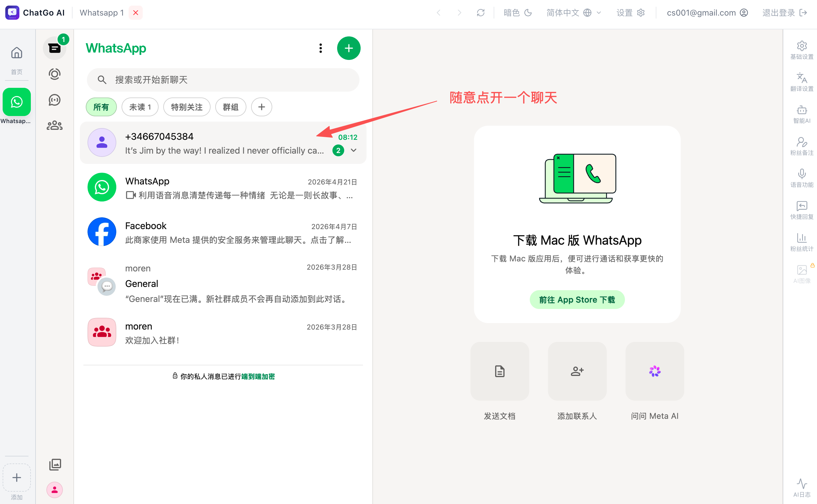
Task: Select the 所有 filter chip
Action: point(101,107)
